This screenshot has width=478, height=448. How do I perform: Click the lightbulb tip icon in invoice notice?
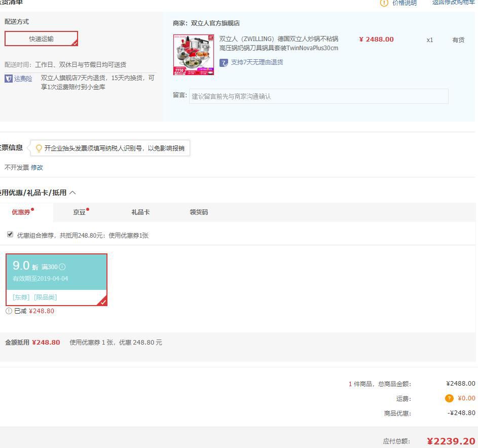click(x=39, y=148)
